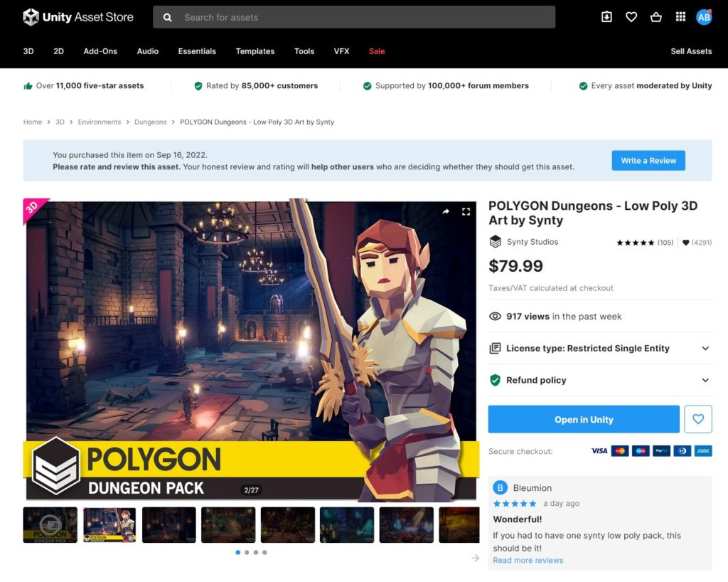The height and width of the screenshot is (582, 728).
Task: Open the Templates menu
Action: [x=255, y=51]
